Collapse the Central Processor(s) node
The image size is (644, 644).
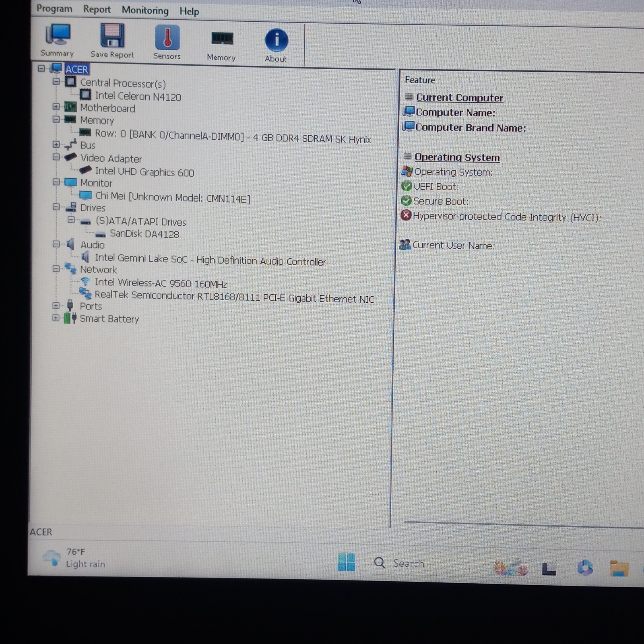coord(56,82)
